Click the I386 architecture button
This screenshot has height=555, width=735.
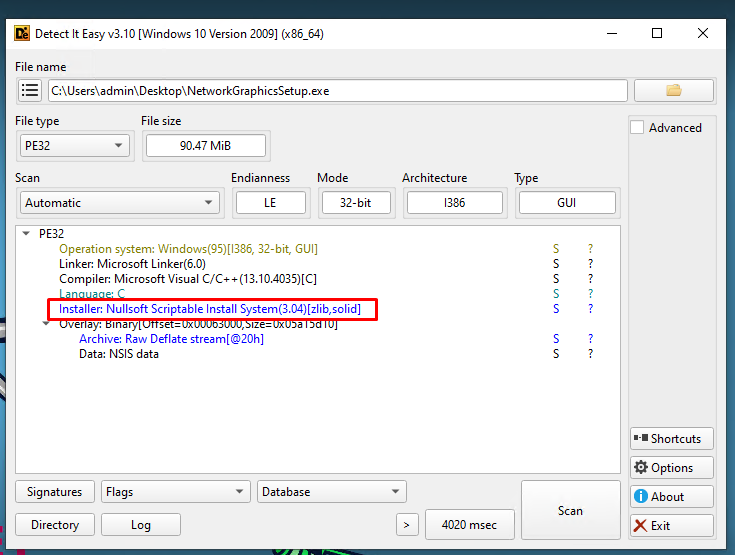(455, 202)
